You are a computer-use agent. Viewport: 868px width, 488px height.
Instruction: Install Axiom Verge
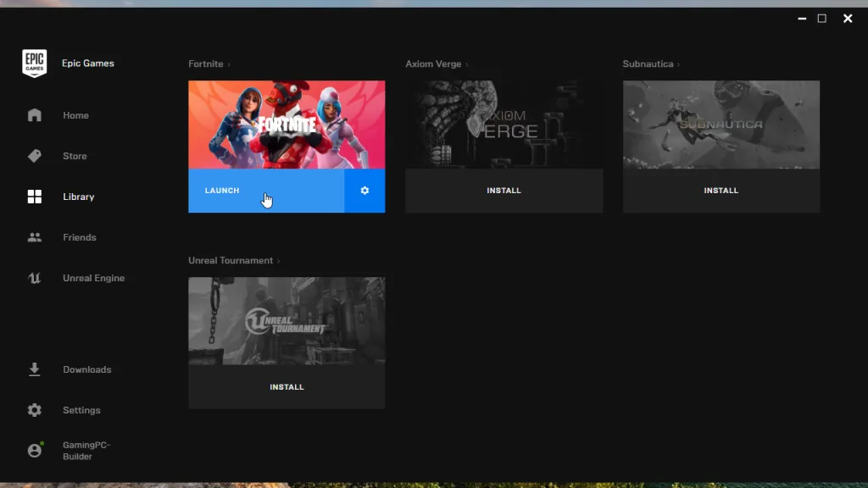(x=504, y=191)
